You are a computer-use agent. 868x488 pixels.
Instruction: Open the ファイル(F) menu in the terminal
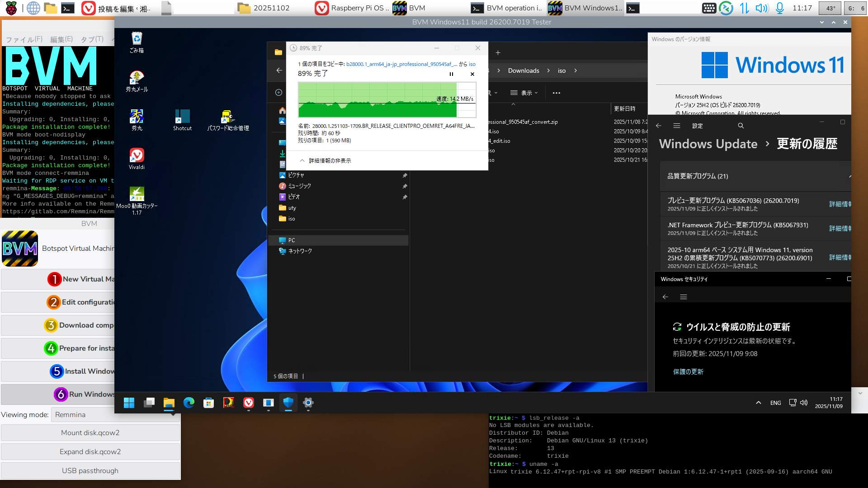(x=24, y=39)
